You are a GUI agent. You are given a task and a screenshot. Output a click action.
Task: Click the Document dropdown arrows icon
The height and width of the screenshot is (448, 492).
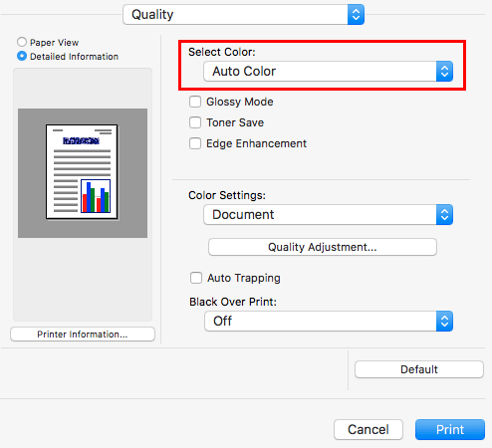click(x=444, y=214)
